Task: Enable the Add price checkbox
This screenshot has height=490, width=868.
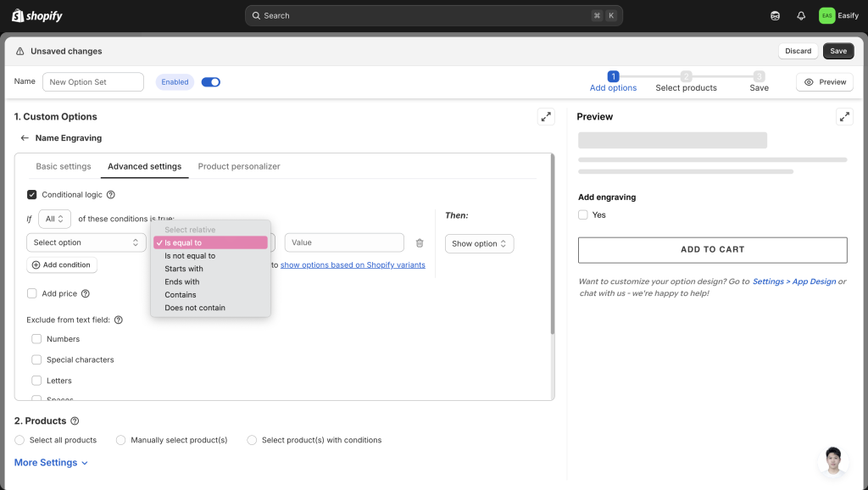Action: click(x=32, y=293)
